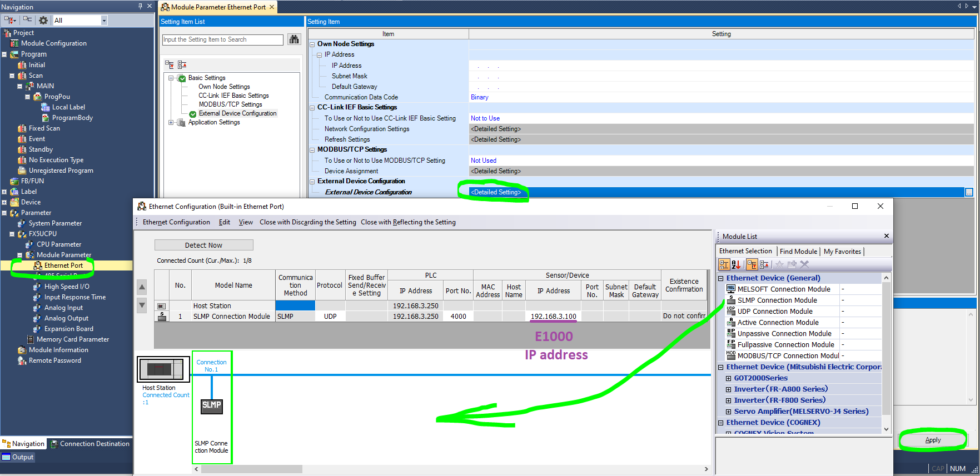Image resolution: width=980 pixels, height=476 pixels.
Task: Expand the Inverter (FR-A800 Series) group
Action: click(728, 389)
